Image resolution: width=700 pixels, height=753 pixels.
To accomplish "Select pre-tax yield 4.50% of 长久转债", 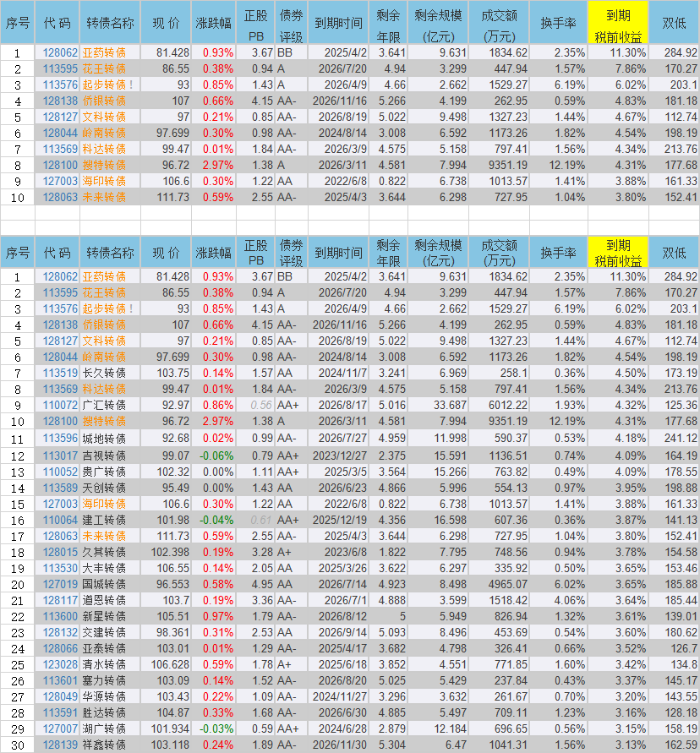I will (631, 374).
